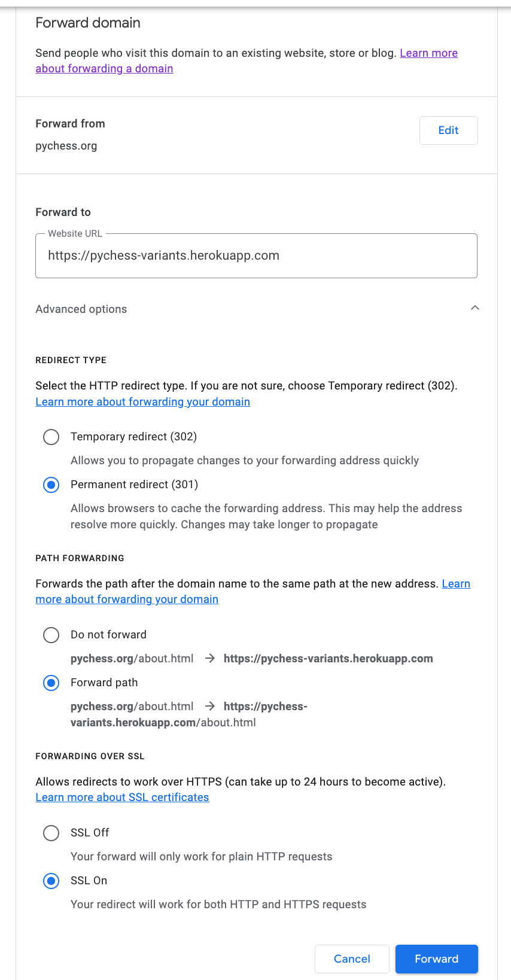The width and height of the screenshot is (511, 980).
Task: Collapse Advanced options with chevron icon
Action: pyautogui.click(x=475, y=308)
